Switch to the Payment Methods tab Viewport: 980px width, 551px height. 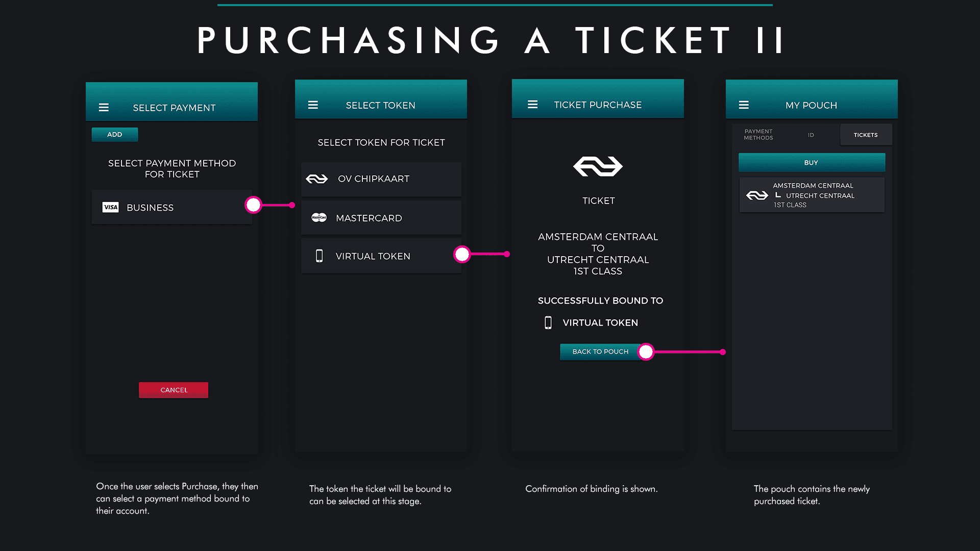[x=758, y=135]
